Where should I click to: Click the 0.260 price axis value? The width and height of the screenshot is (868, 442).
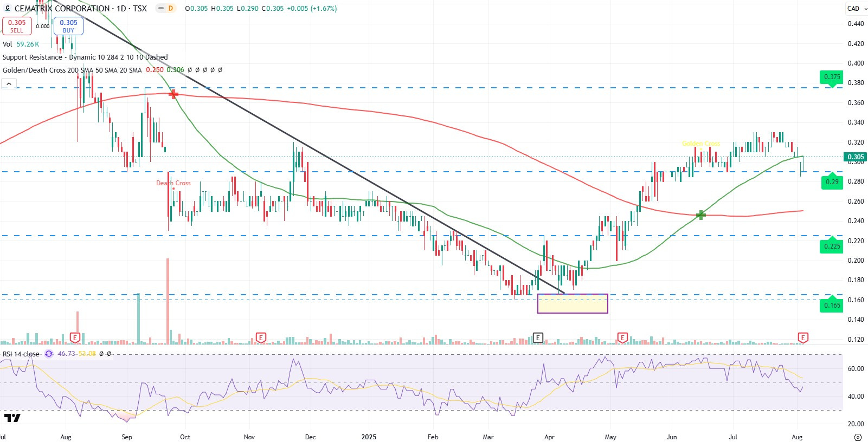click(856, 201)
